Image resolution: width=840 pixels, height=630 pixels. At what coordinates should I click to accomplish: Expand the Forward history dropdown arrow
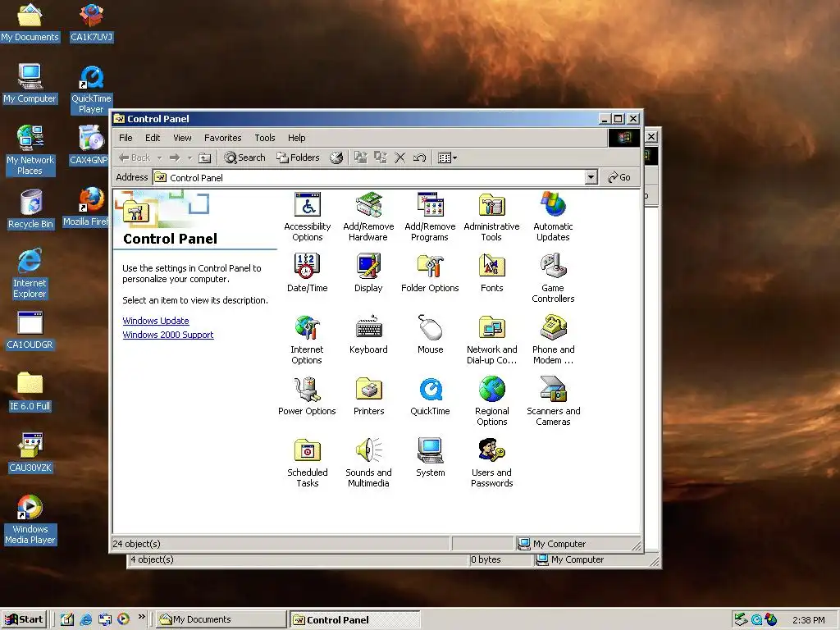[189, 157]
